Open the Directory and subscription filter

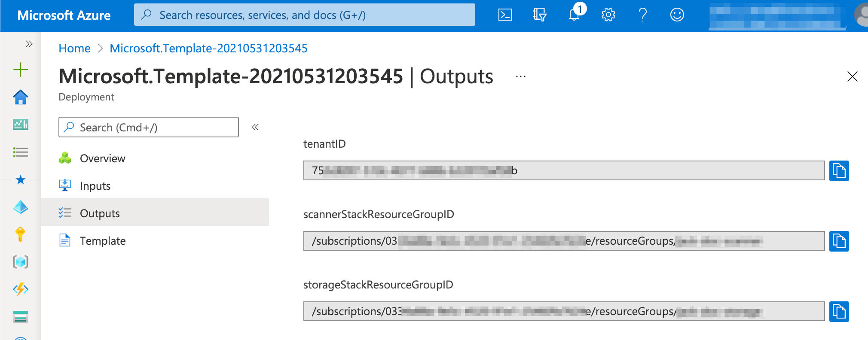539,15
